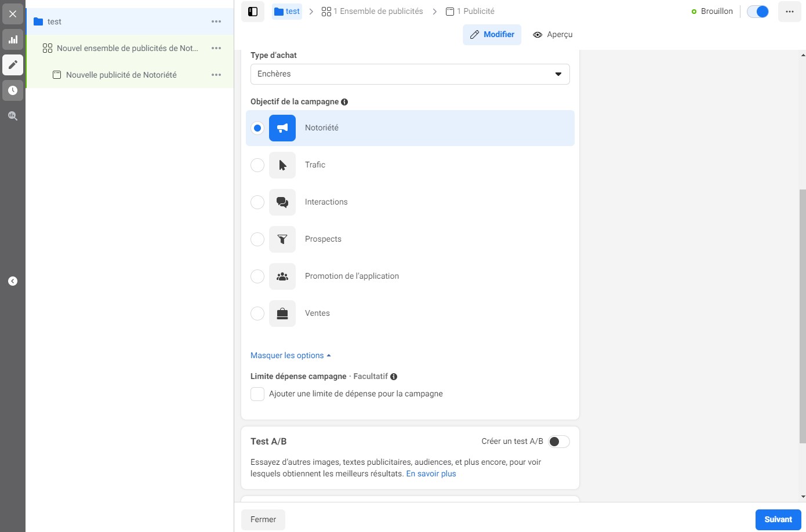Screen dimensions: 806x532
Task: Click the ad icon beside Nouvelle publicité
Action: point(57,75)
